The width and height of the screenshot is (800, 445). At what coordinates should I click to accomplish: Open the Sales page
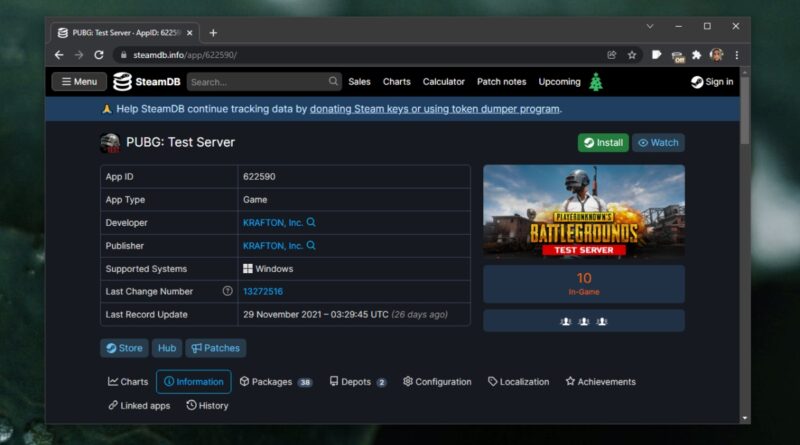(359, 82)
